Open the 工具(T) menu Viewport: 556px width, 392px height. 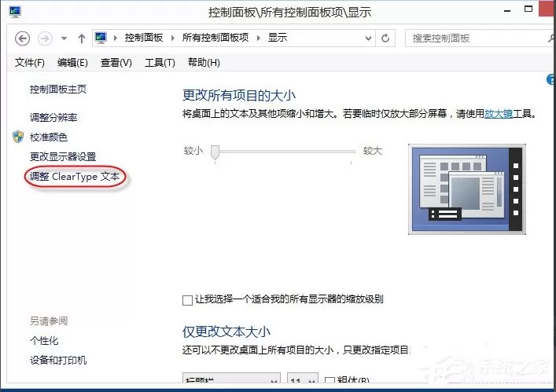pos(160,63)
